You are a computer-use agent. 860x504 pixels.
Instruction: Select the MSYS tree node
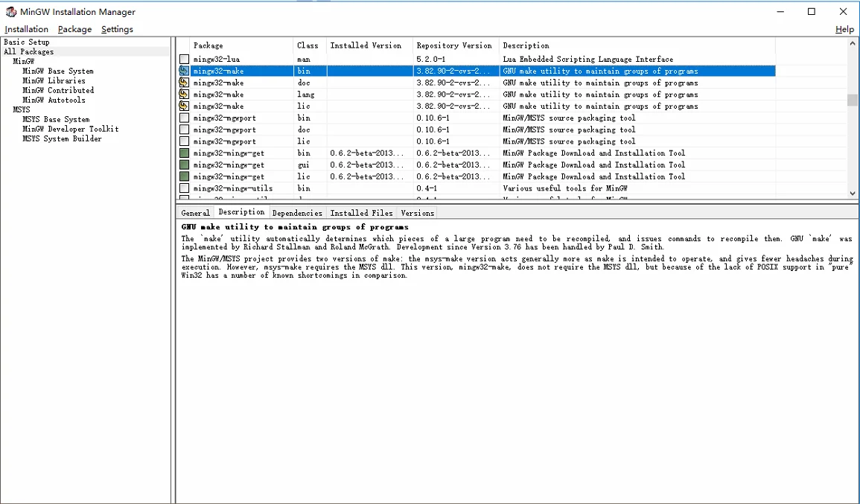22,109
